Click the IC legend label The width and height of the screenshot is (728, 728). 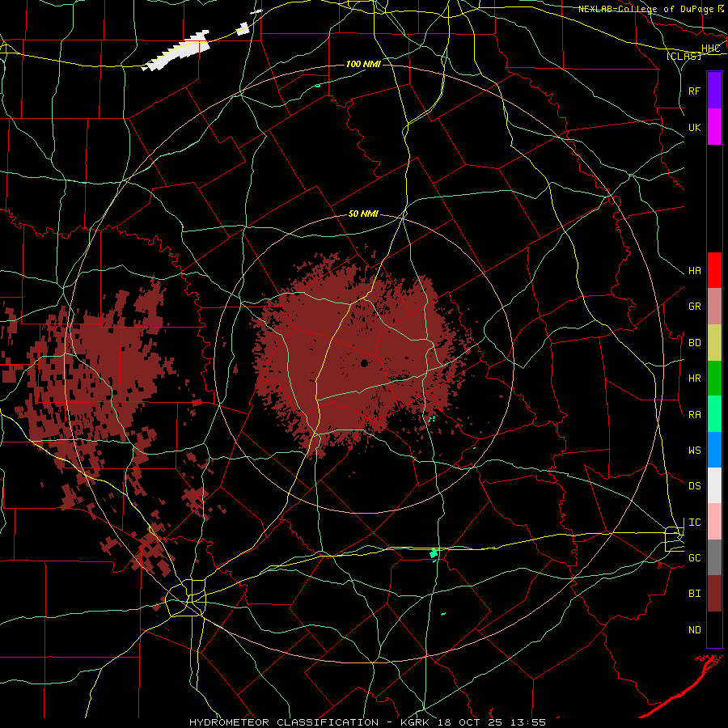[694, 523]
